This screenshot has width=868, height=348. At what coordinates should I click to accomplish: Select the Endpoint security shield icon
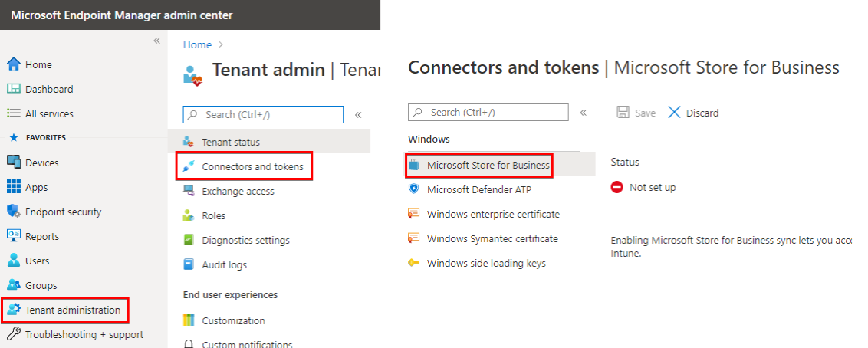(14, 212)
